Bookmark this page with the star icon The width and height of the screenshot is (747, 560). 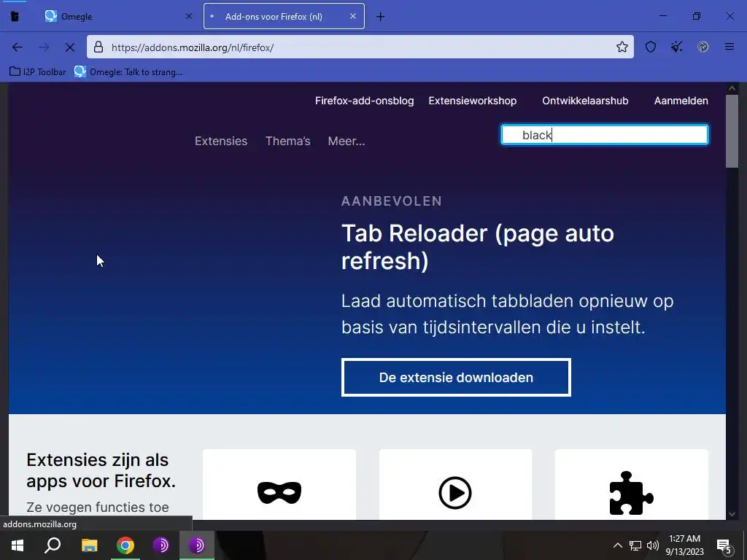622,47
